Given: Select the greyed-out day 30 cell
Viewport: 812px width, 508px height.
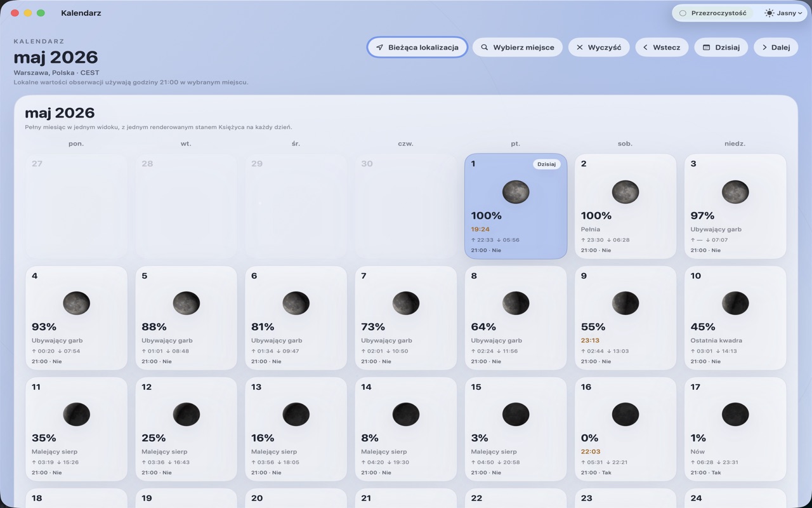Looking at the screenshot, I should 406,206.
